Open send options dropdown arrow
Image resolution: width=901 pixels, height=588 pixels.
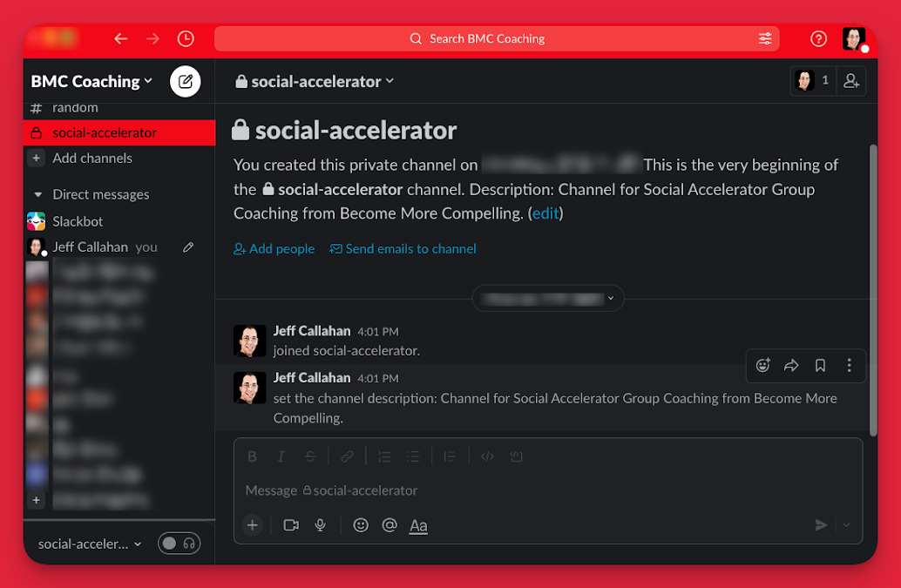[846, 524]
